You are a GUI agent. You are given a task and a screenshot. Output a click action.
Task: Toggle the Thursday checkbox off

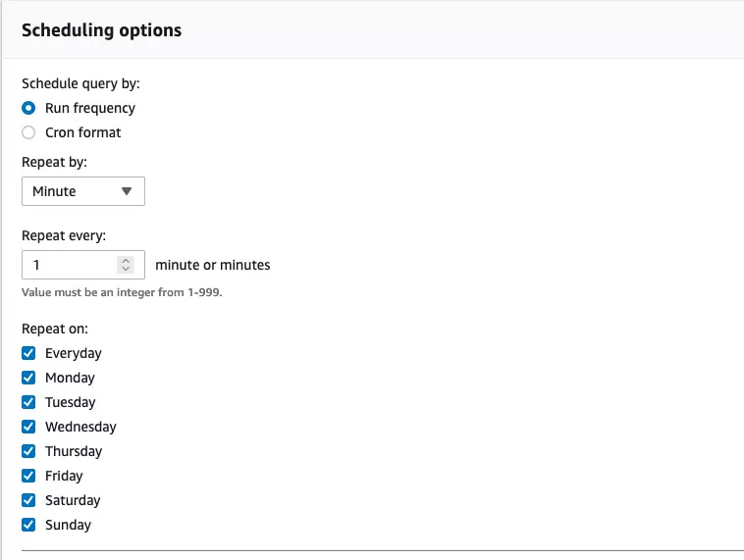(28, 451)
